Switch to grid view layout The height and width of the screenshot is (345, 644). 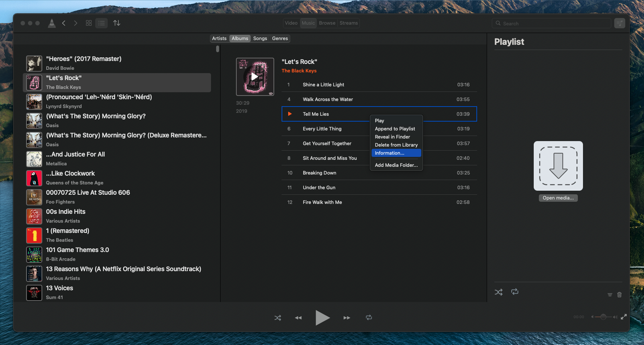89,23
